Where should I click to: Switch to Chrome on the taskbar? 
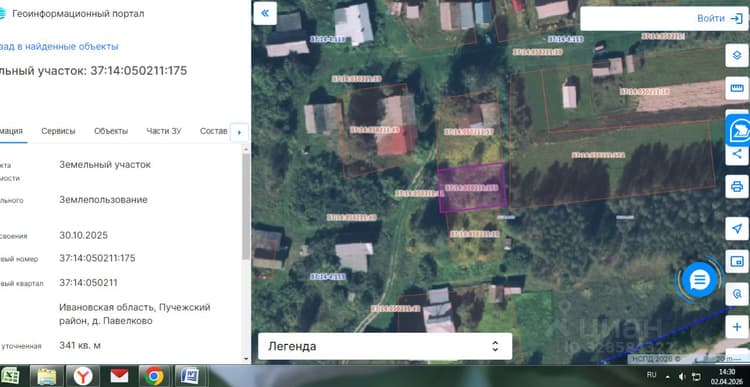pyautogui.click(x=154, y=376)
